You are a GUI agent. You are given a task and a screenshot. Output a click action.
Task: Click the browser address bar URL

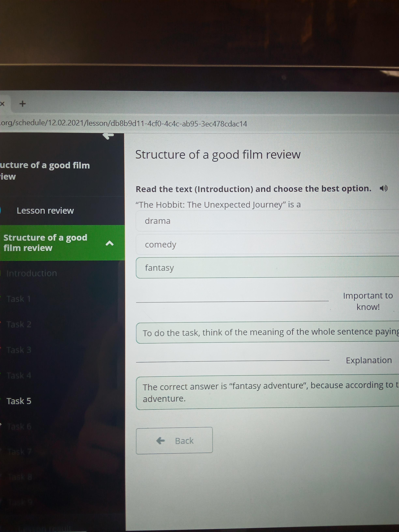tap(124, 123)
